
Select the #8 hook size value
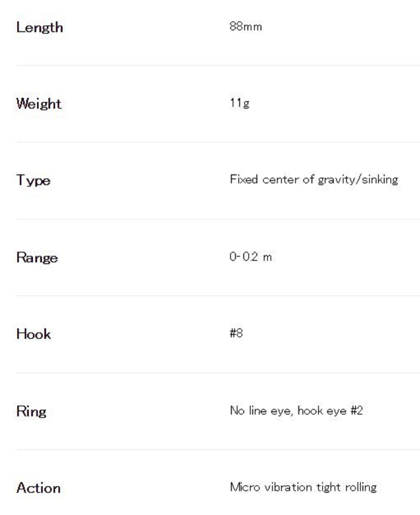pyautogui.click(x=236, y=333)
